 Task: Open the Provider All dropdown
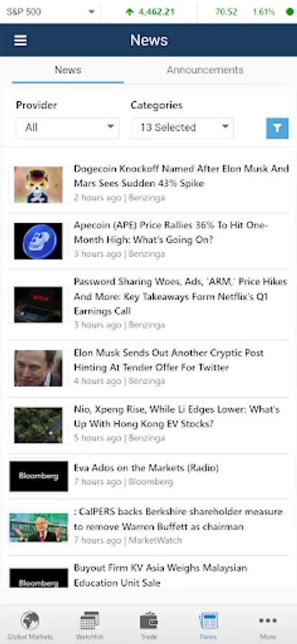pyautogui.click(x=67, y=128)
